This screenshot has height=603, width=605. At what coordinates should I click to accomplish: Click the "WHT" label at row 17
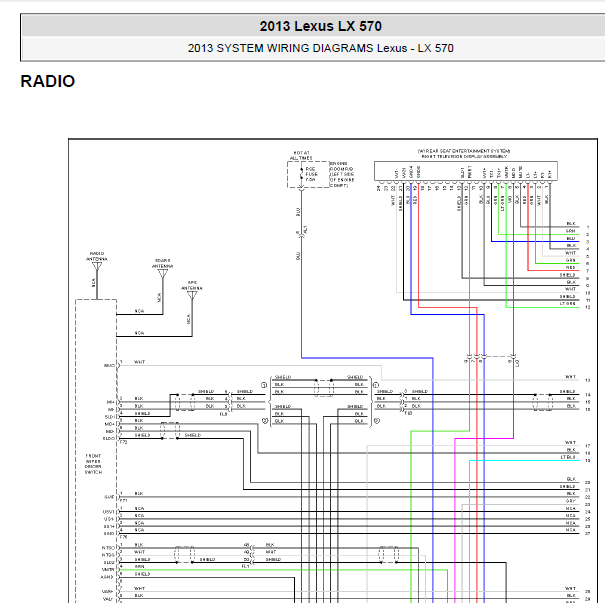[570, 443]
